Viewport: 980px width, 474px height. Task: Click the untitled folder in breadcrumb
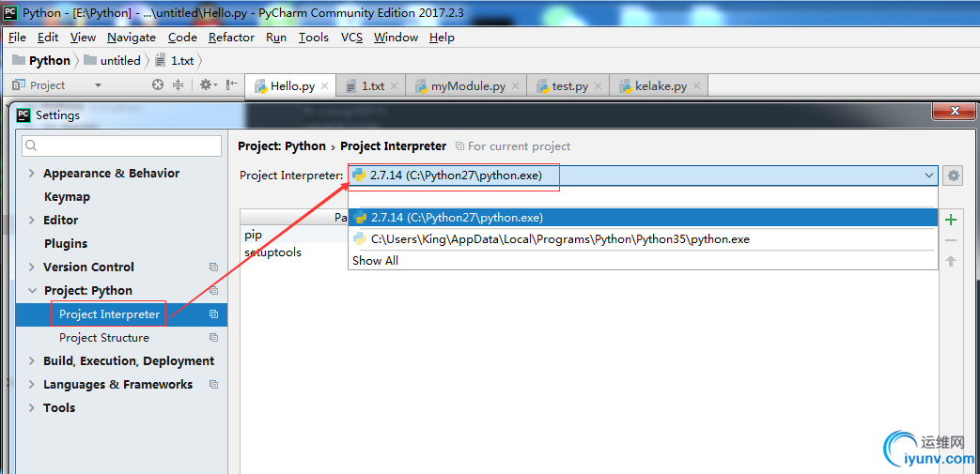tap(113, 61)
